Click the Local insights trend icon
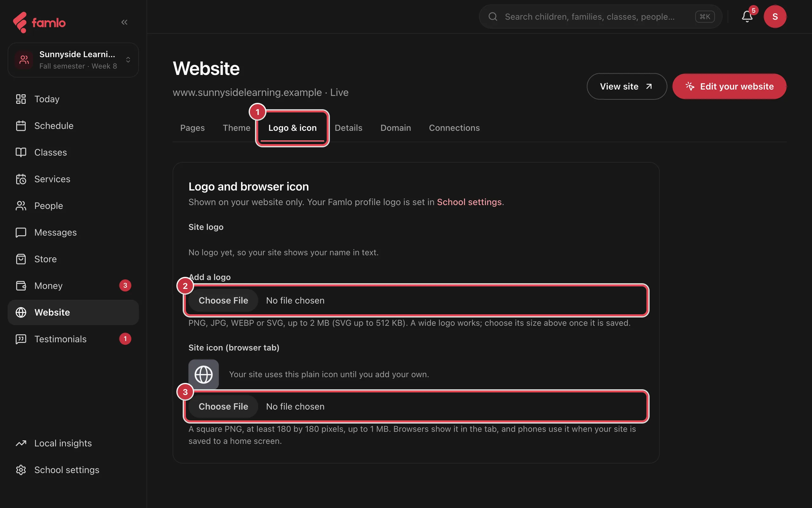 21,443
